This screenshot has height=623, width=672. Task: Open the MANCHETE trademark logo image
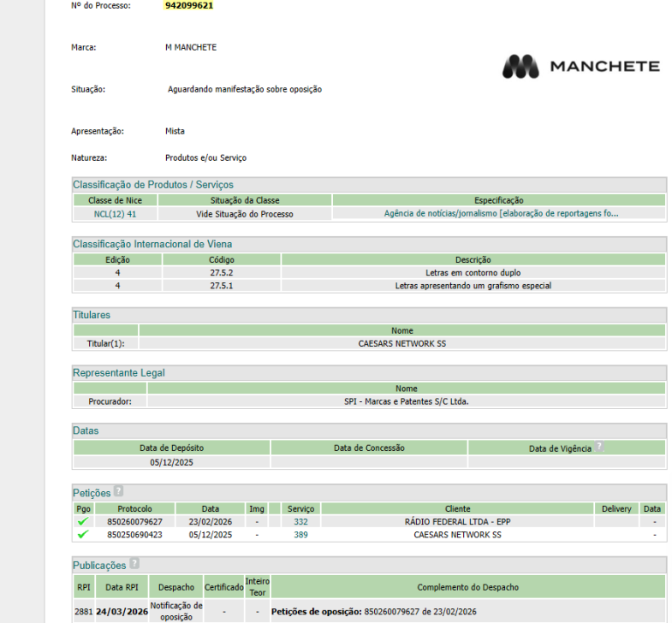coord(581,67)
